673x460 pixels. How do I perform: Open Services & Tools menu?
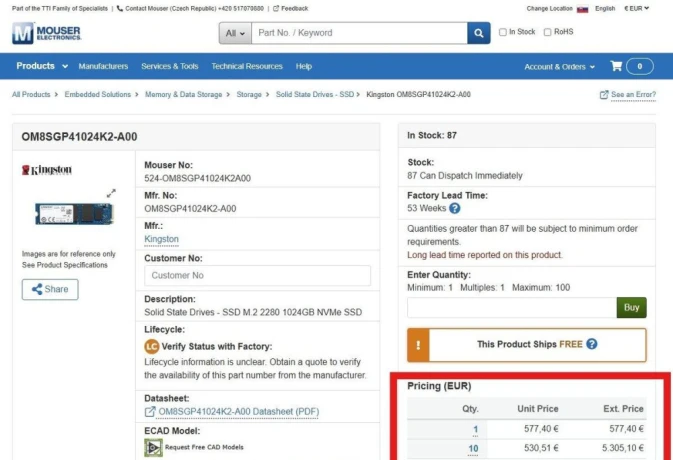click(x=170, y=66)
